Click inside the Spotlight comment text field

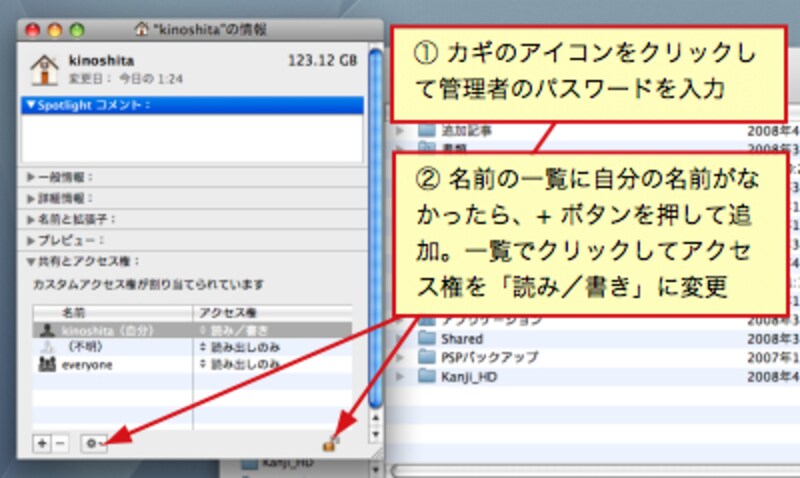click(192, 138)
